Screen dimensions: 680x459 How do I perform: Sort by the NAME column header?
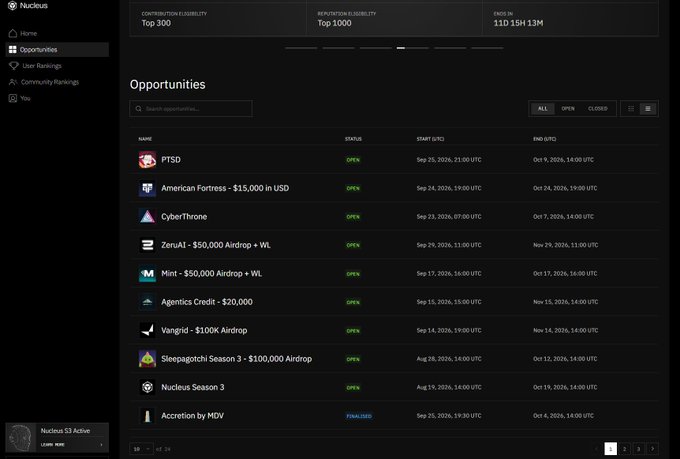pos(145,139)
